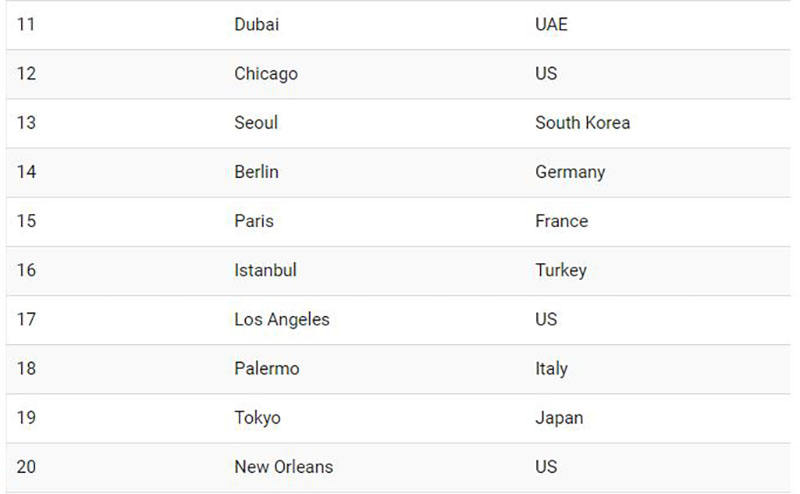This screenshot has height=494, width=800.
Task: Click the Tokyo city cell
Action: 257,417
